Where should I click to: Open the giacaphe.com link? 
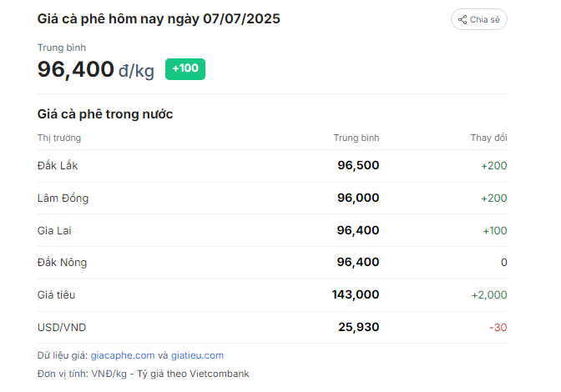pos(123,355)
